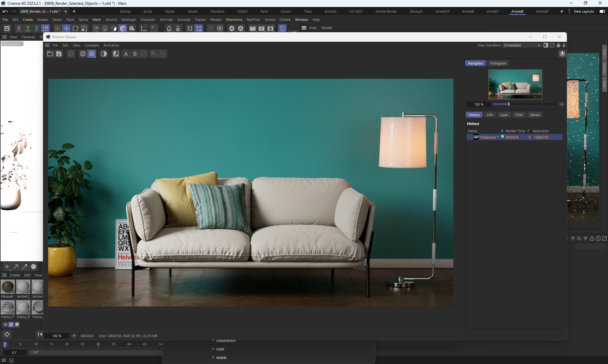Image resolution: width=608 pixels, height=364 pixels.
Task: Select the Move tool in toolbar
Action: [x=66, y=28]
